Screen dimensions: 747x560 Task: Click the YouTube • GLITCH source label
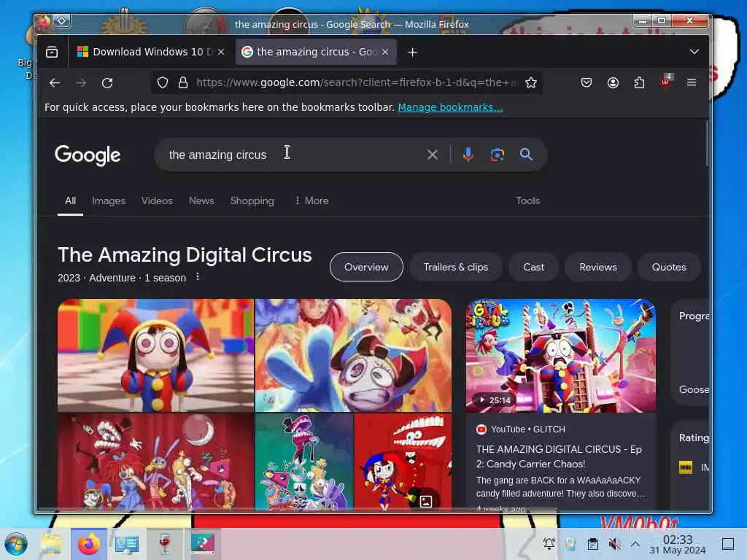(x=521, y=429)
